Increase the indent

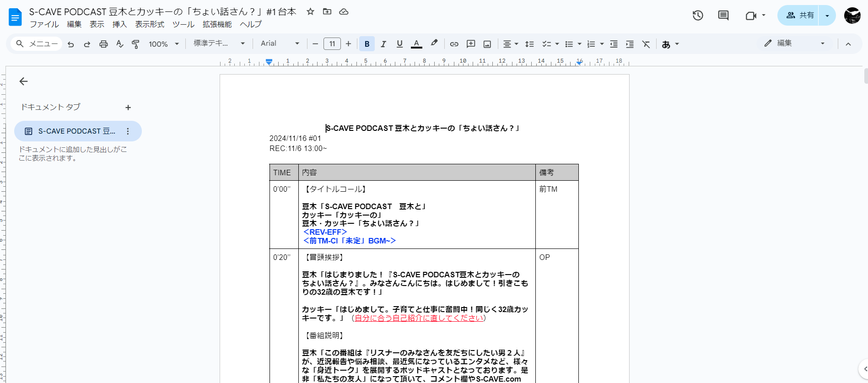click(630, 44)
